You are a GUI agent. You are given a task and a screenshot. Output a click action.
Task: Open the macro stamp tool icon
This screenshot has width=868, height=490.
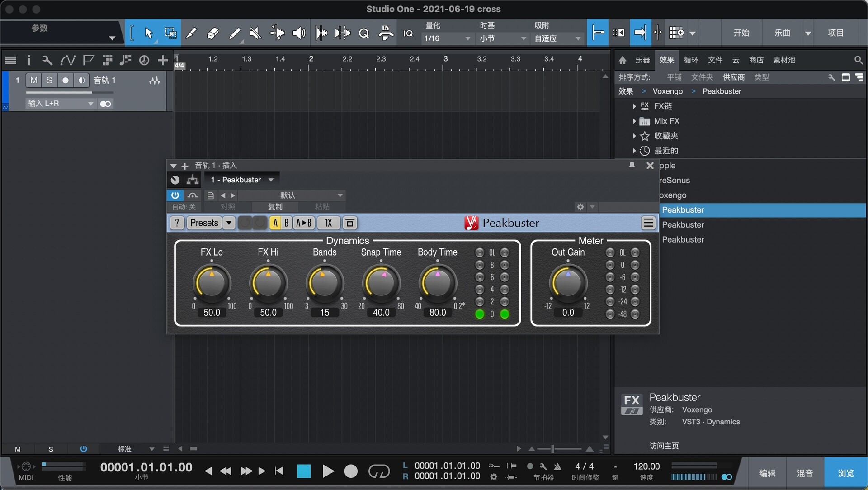click(x=386, y=33)
